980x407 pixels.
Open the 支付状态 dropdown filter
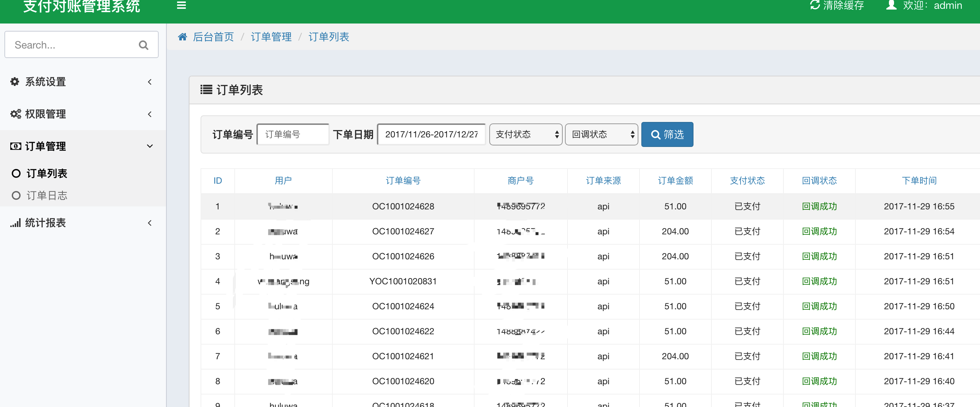525,134
